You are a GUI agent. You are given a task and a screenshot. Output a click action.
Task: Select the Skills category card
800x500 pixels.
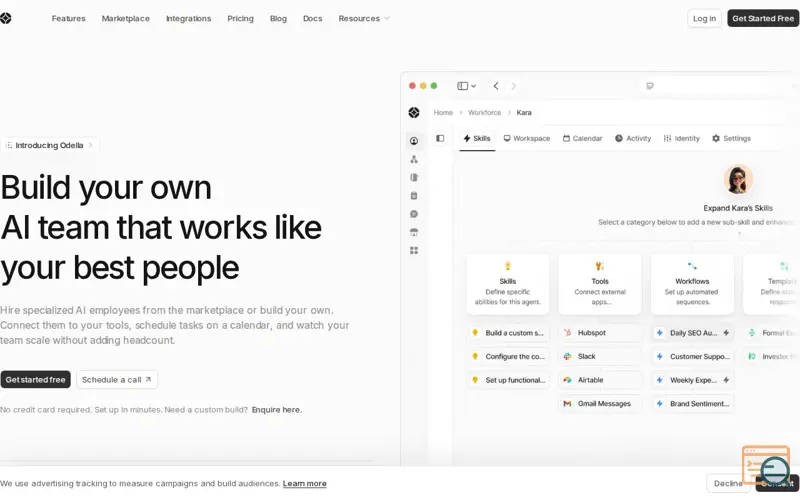pyautogui.click(x=508, y=284)
